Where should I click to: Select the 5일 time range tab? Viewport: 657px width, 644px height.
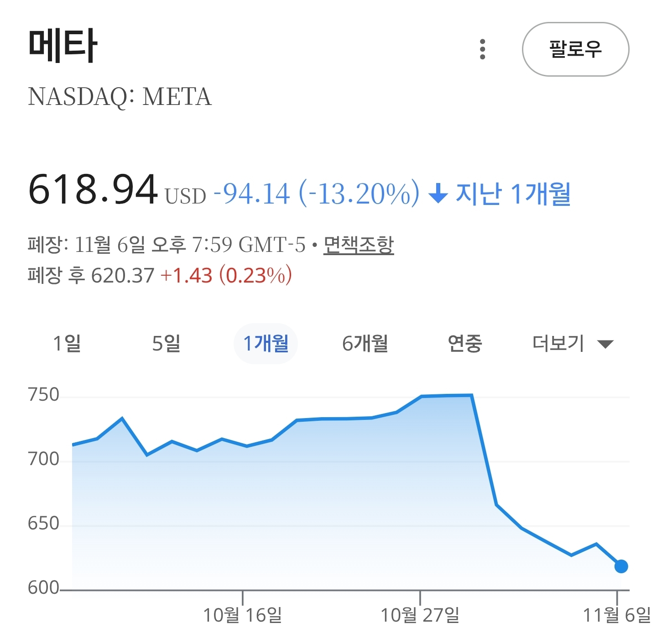tap(166, 343)
